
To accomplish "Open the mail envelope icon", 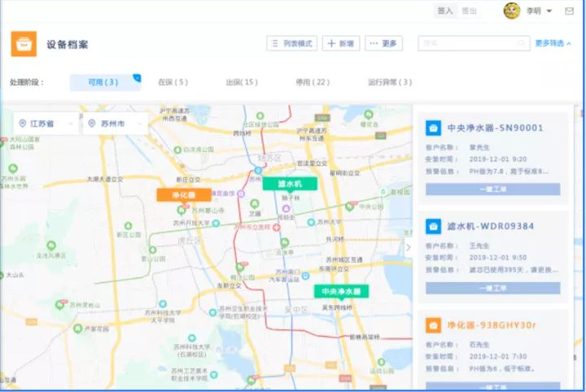I will point(569,11).
